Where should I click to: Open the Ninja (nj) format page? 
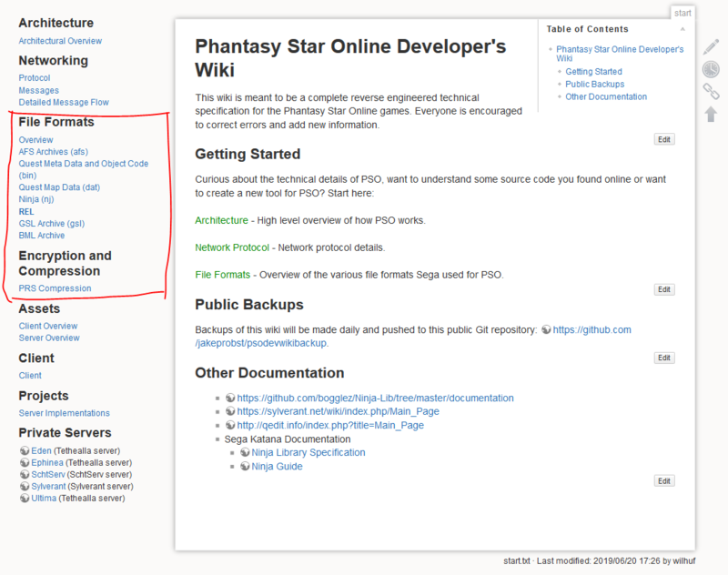(36, 199)
